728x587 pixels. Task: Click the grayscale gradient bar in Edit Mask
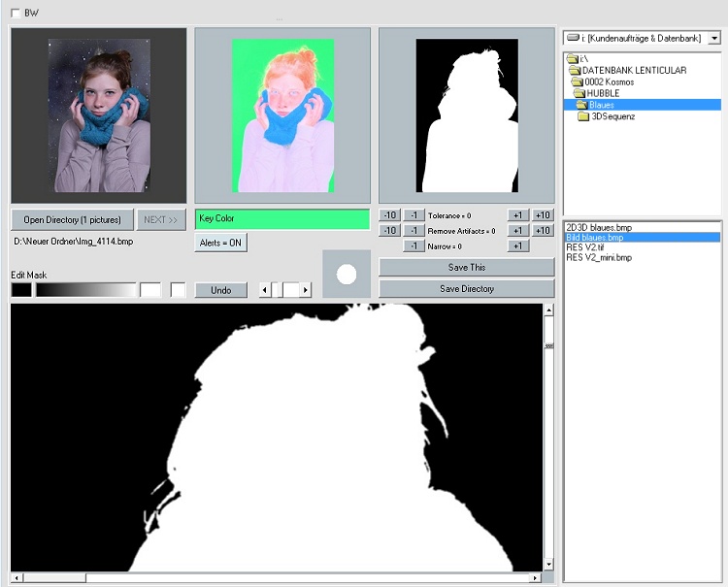click(x=86, y=290)
